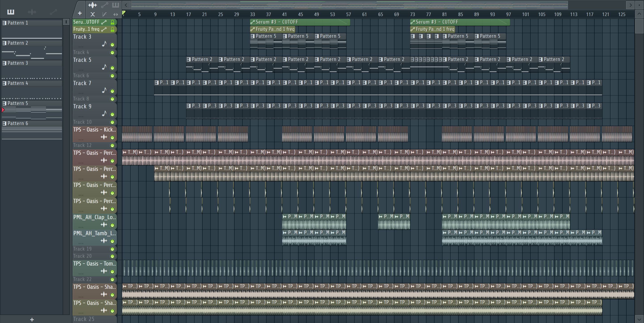
Task: Click waveform icon on PML_AH_Tamb_L track
Action: click(104, 241)
